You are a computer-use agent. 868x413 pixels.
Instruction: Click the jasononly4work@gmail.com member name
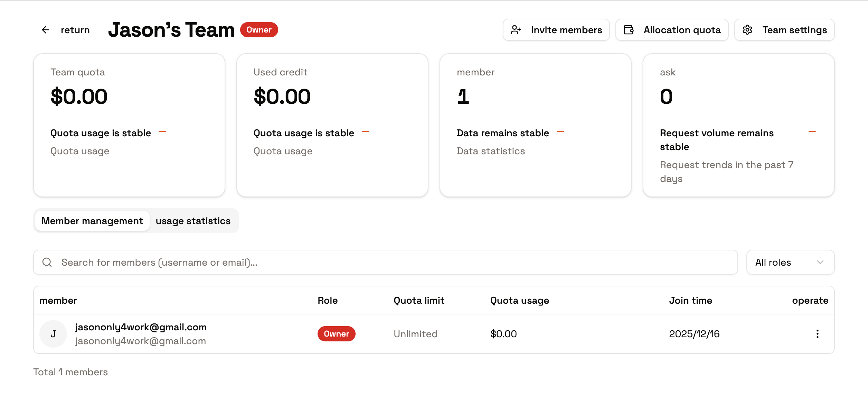click(x=141, y=327)
